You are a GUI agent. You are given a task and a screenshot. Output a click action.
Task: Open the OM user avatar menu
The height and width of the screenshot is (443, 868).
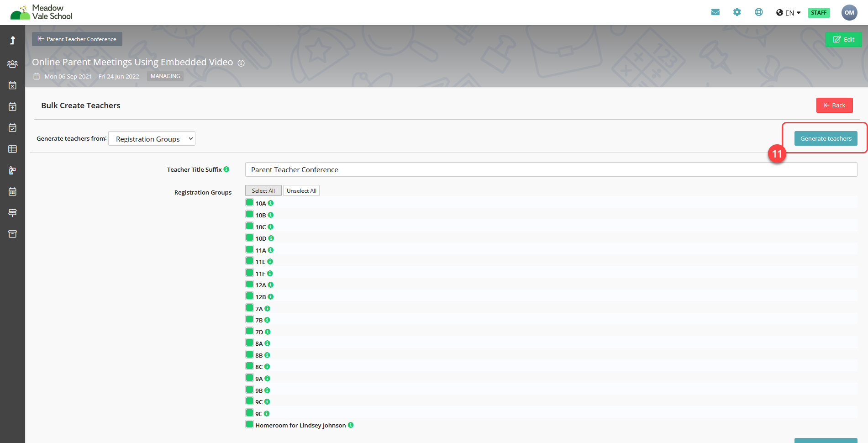pos(849,13)
